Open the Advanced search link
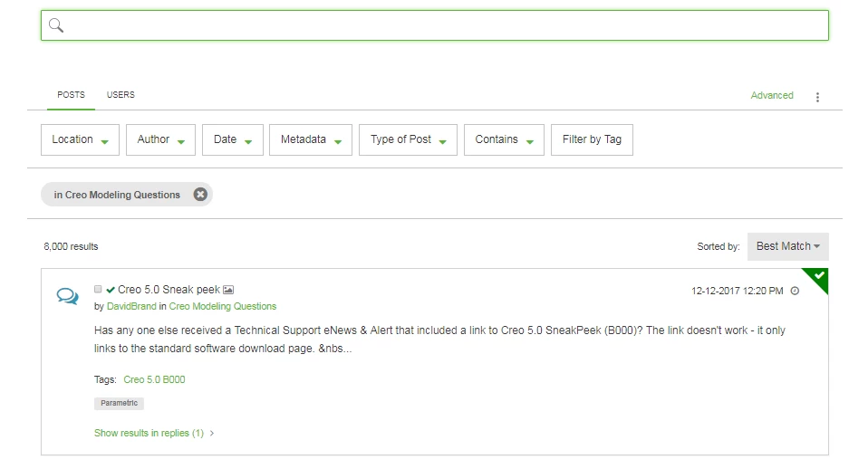Viewport: 868px width, 469px height. coord(772,95)
